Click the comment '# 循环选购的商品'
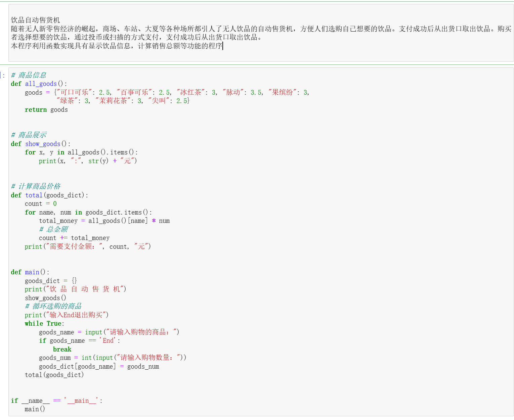This screenshot has width=514, height=420. click(53, 306)
